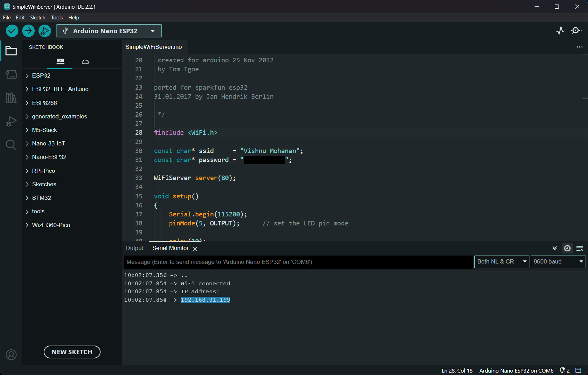The height and width of the screenshot is (375, 588).
Task: Click the Serial.begin(115200) line
Action: pos(208,214)
